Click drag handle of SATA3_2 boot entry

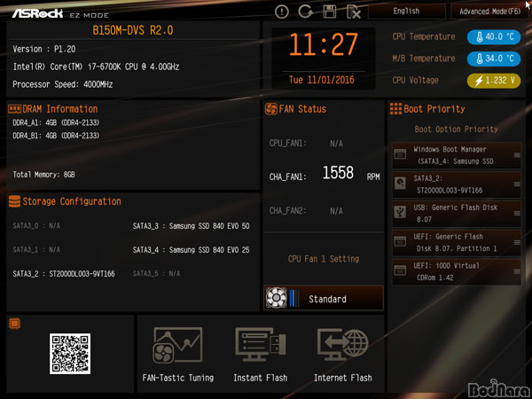coord(517,184)
